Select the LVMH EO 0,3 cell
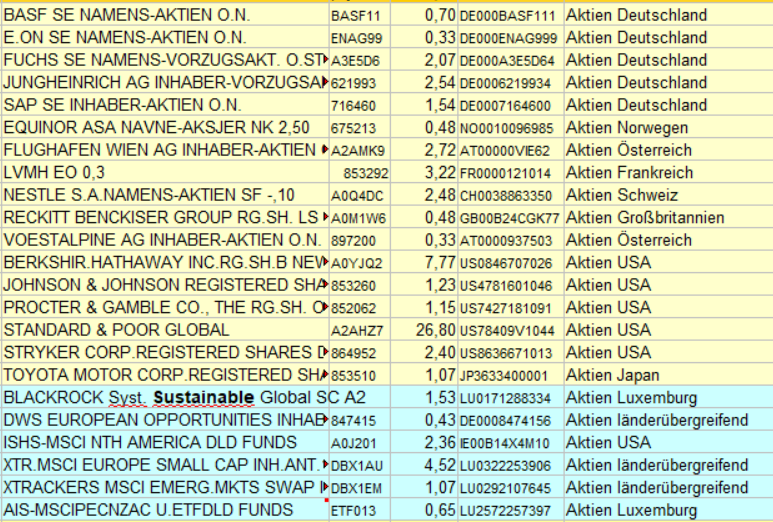The height and width of the screenshot is (522, 773). click(165, 173)
